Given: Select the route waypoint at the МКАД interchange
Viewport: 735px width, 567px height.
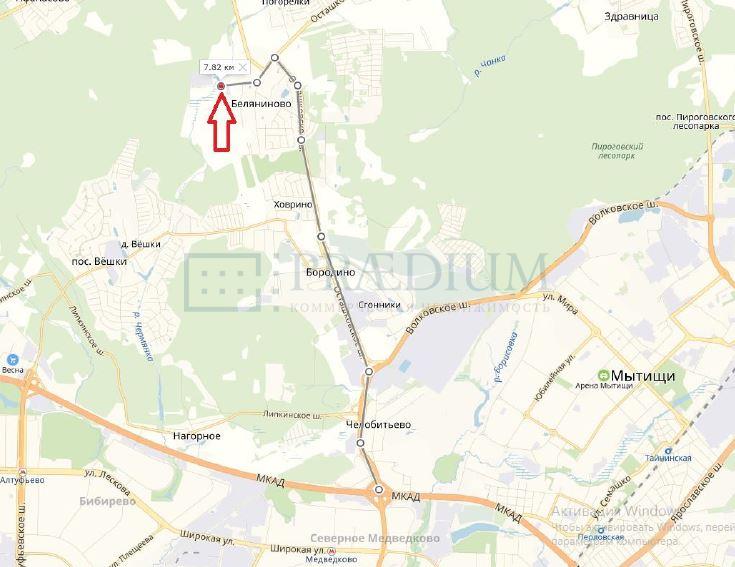Looking at the screenshot, I should [379, 490].
